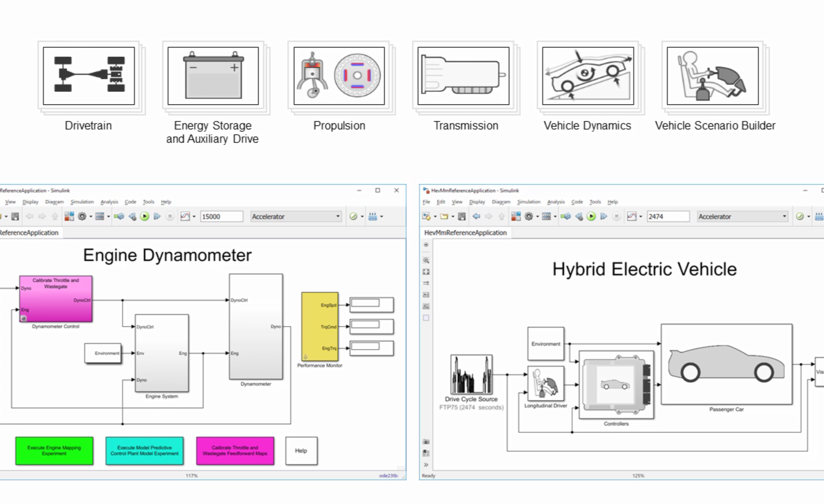Click the Help block in Engine Dynamometer model
The image size is (824, 504).
[x=301, y=450]
